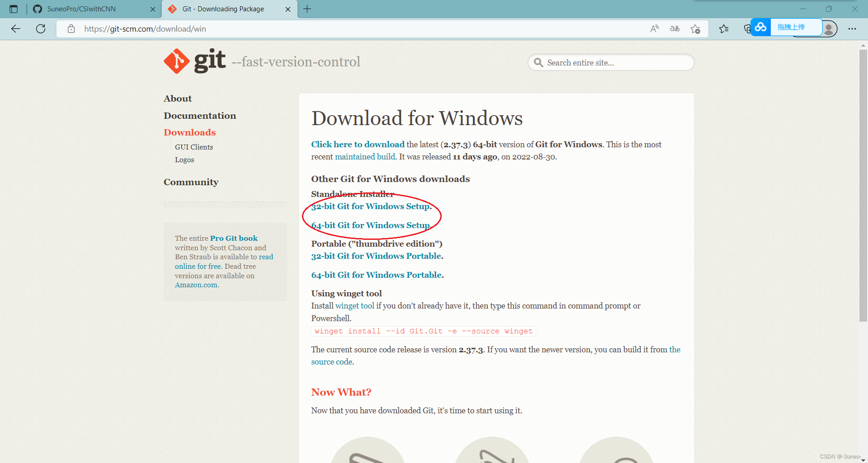Close the SuneoPro/CSIwithCNN tab
Screen dimensions: 868x463
pos(153,9)
